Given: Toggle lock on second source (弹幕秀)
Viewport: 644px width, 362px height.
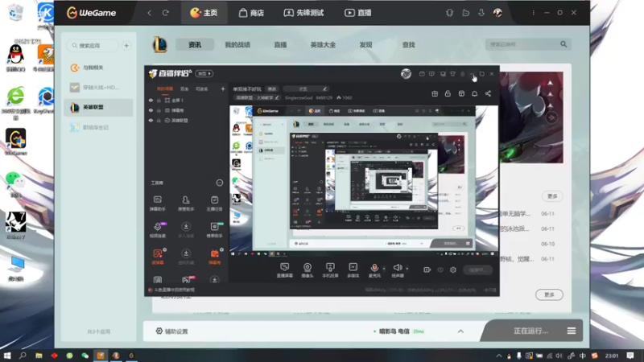Looking at the screenshot, I should (159, 110).
